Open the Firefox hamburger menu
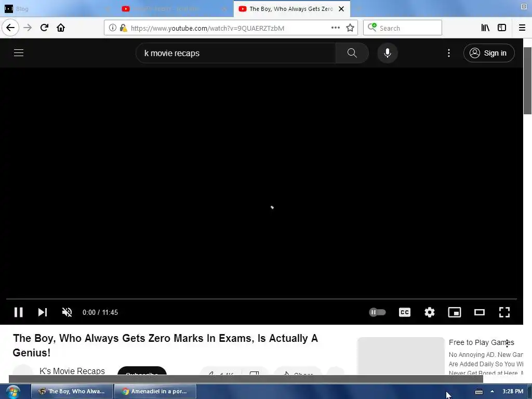 coord(522,28)
